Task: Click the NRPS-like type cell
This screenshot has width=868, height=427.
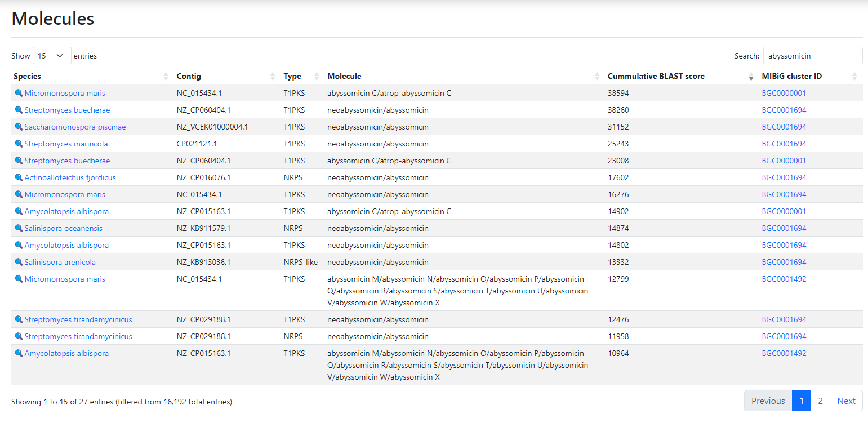Action: tap(300, 262)
